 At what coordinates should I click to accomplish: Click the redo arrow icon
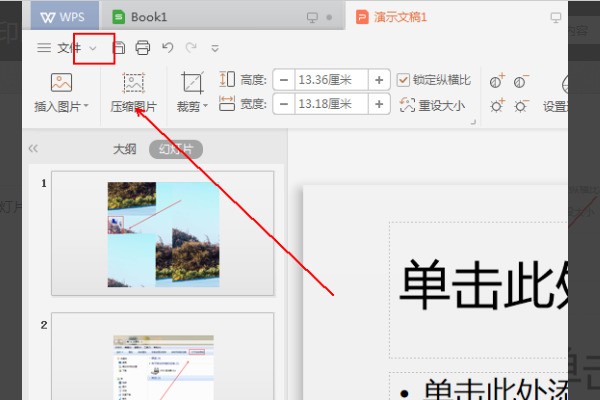[x=190, y=48]
